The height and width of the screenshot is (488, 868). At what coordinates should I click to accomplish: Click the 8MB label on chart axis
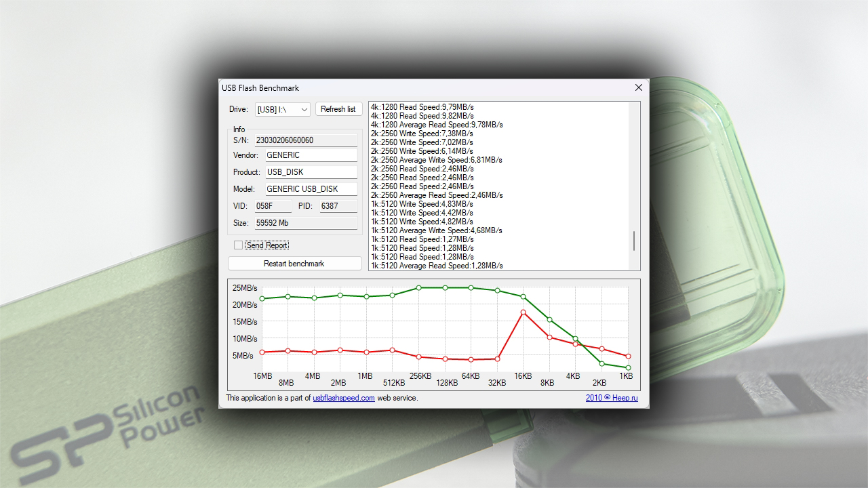click(x=286, y=383)
